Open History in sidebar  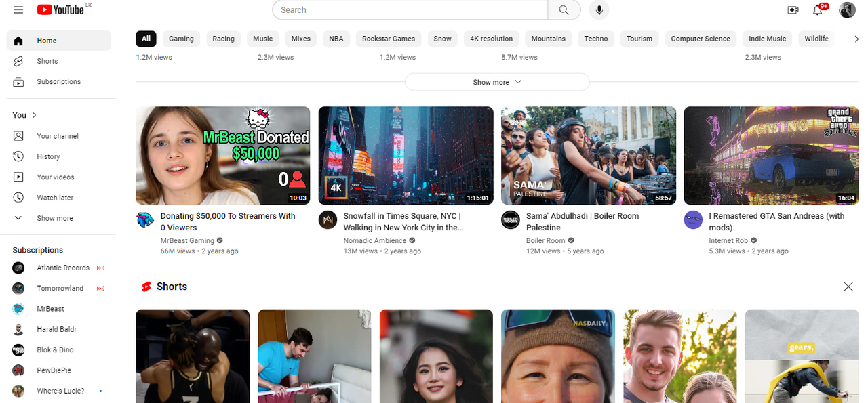click(59, 156)
